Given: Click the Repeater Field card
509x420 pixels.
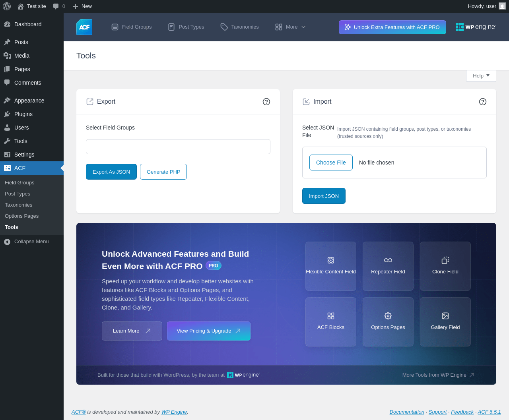Looking at the screenshot, I should [x=388, y=266].
